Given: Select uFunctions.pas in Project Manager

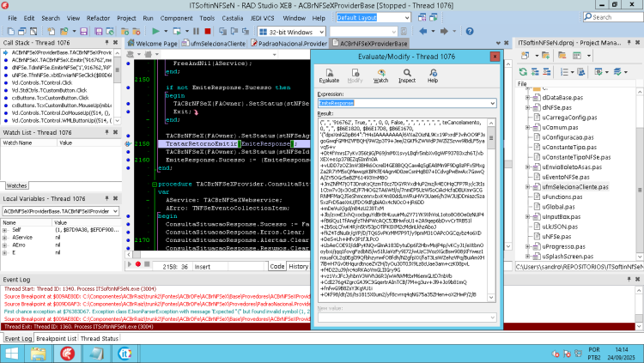Looking at the screenshot, I should pyautogui.click(x=562, y=197).
